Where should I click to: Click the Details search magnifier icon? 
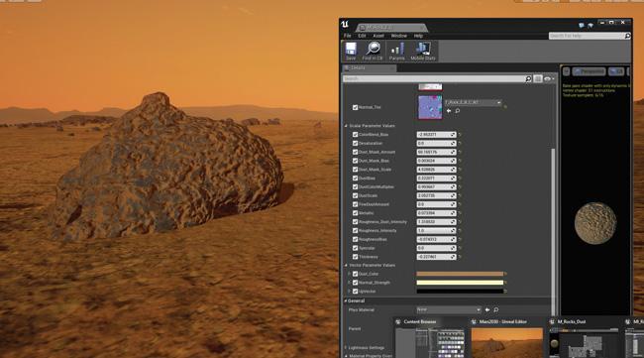528,78
